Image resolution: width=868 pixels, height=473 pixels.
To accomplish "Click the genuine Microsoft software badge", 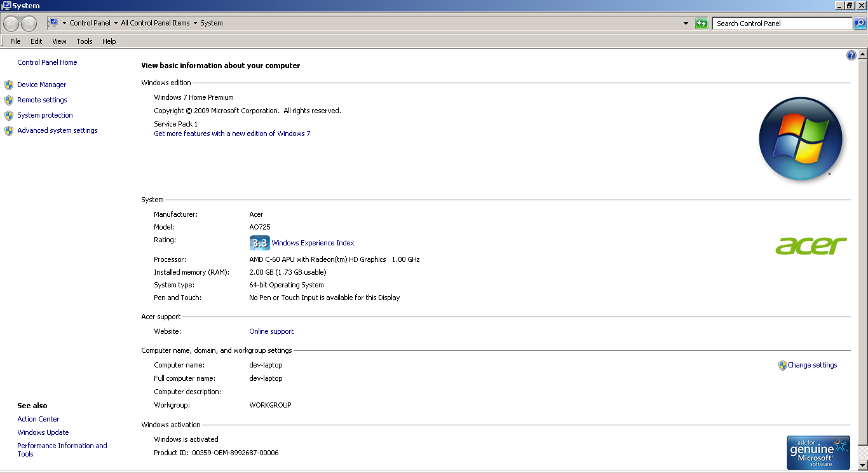I will tap(818, 453).
